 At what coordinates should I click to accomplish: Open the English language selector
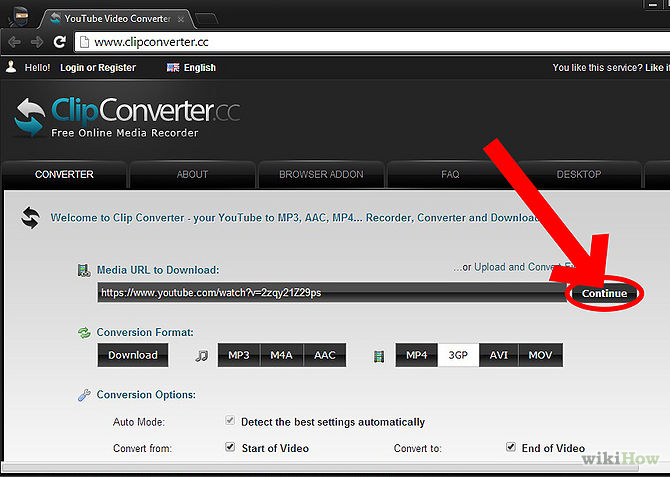191,68
